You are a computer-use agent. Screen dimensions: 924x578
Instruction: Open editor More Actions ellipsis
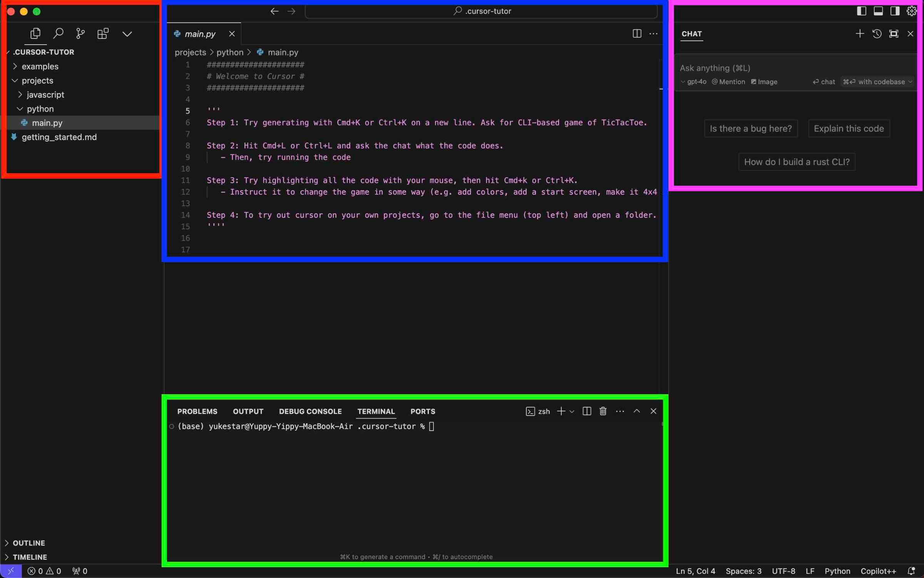pos(653,33)
